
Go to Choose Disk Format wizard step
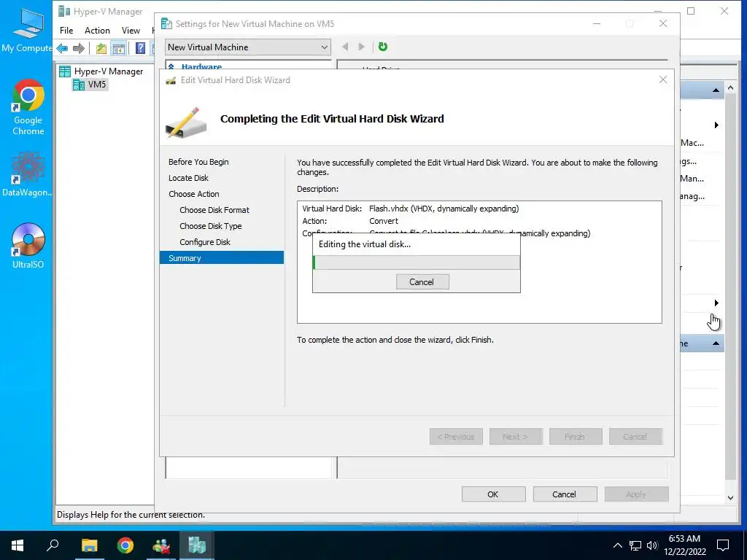click(x=214, y=210)
